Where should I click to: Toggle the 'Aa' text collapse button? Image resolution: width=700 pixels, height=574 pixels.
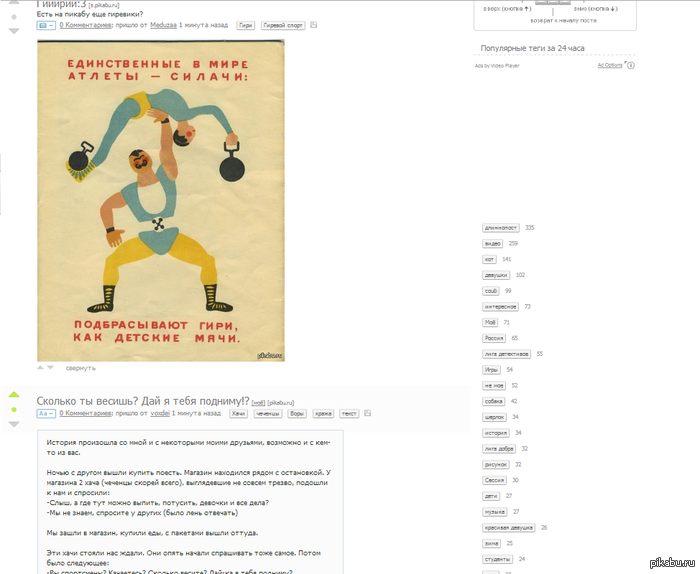point(46,413)
